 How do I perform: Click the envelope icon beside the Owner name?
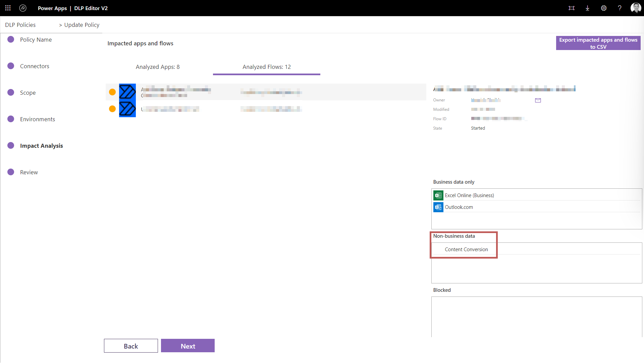click(x=538, y=100)
